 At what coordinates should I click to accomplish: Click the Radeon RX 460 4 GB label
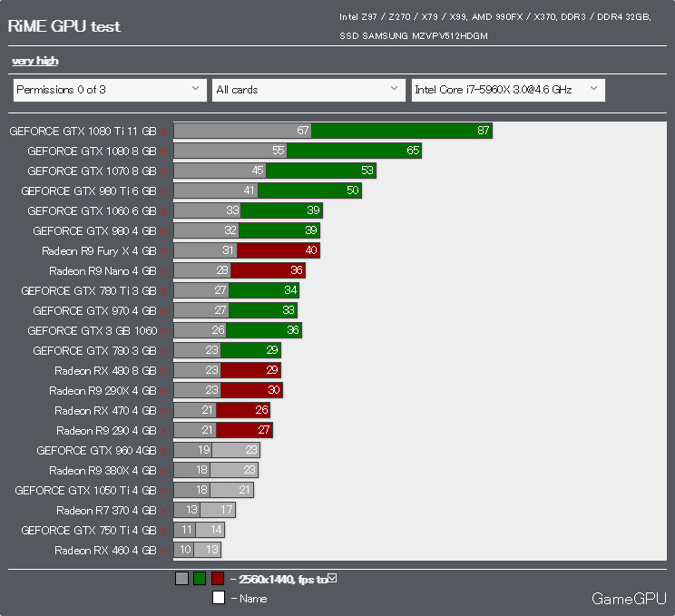tap(105, 550)
